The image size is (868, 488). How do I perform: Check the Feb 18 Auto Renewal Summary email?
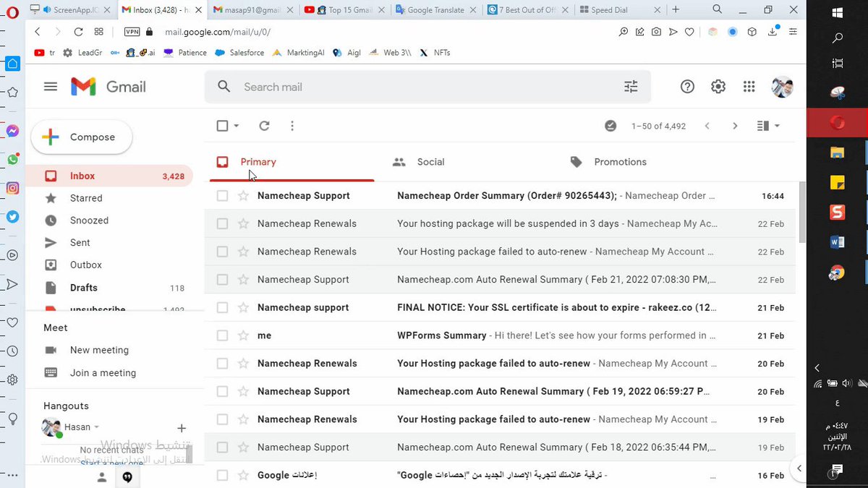[222, 448]
